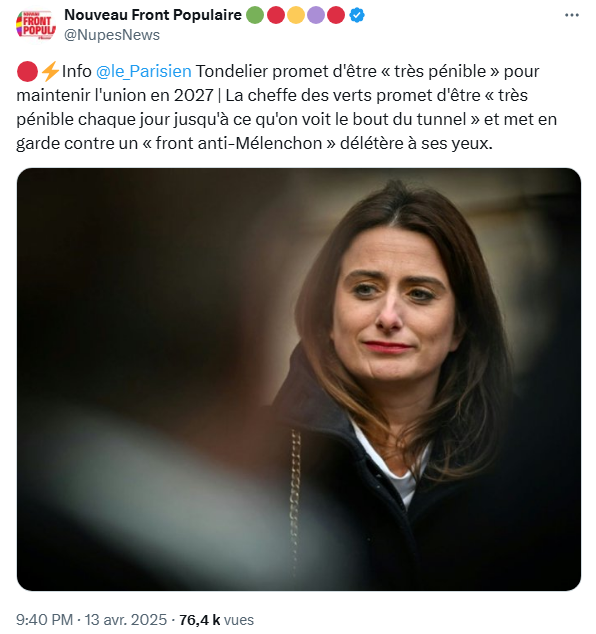Click the 13 avr. 2025 date

(126, 620)
